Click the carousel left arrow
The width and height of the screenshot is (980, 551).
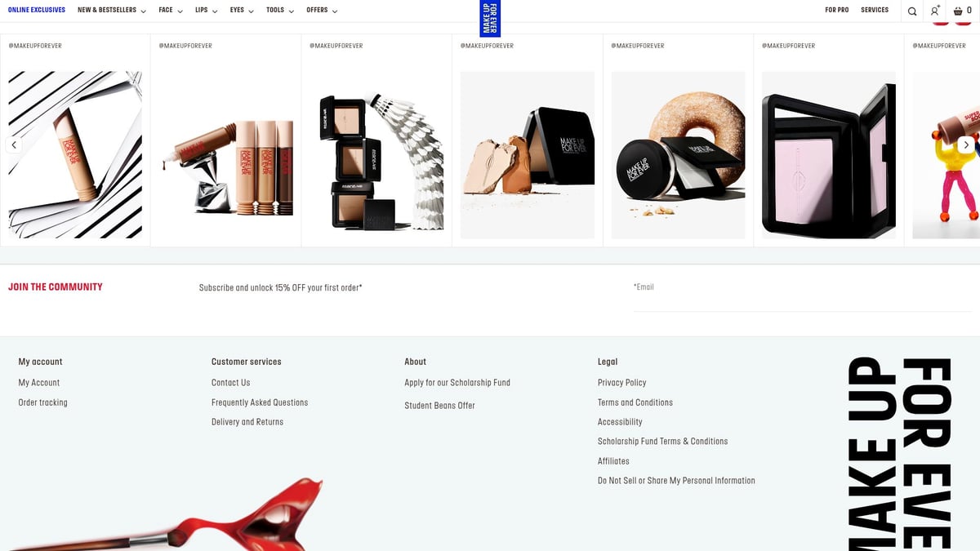pyautogui.click(x=14, y=144)
